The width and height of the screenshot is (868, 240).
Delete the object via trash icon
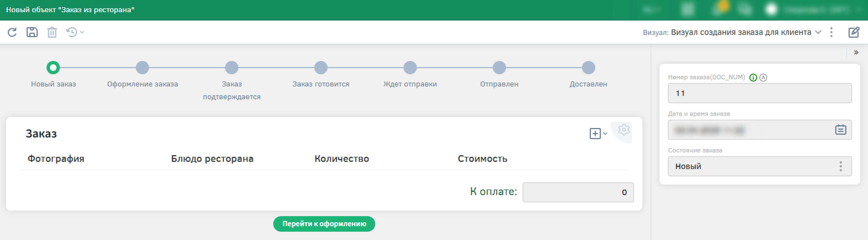pos(52,32)
